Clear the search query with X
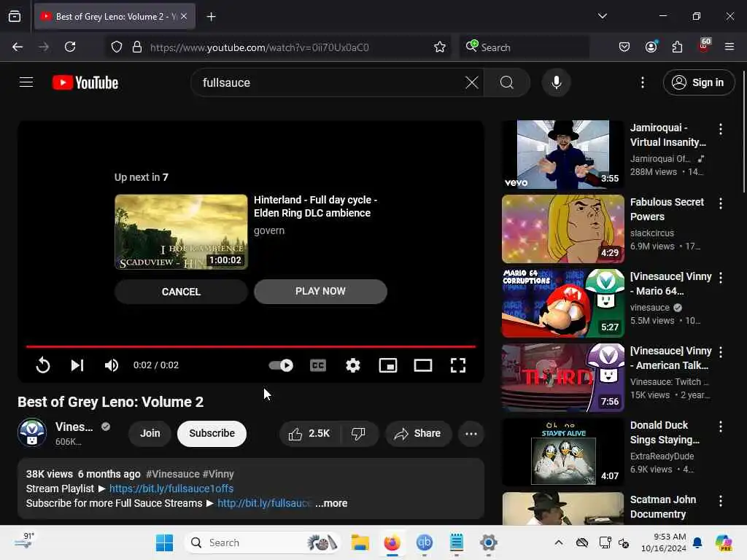 (x=472, y=82)
